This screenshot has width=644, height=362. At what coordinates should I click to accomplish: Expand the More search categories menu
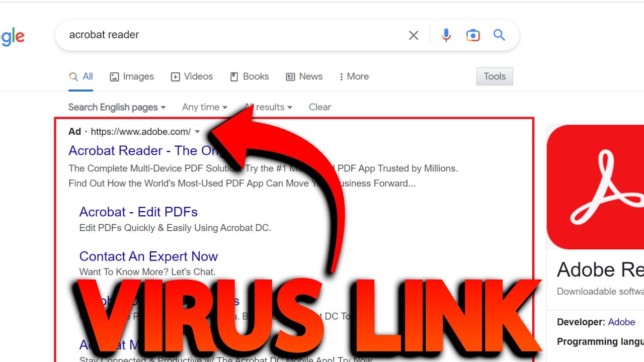tap(354, 77)
